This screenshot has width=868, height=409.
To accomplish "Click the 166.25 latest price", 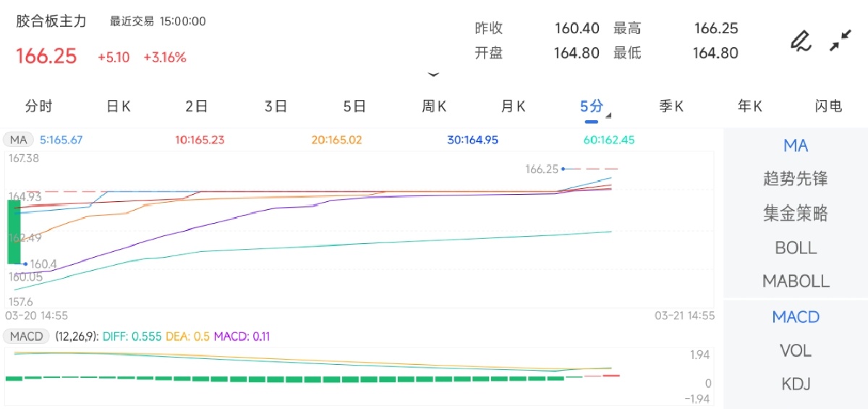I will click(46, 56).
